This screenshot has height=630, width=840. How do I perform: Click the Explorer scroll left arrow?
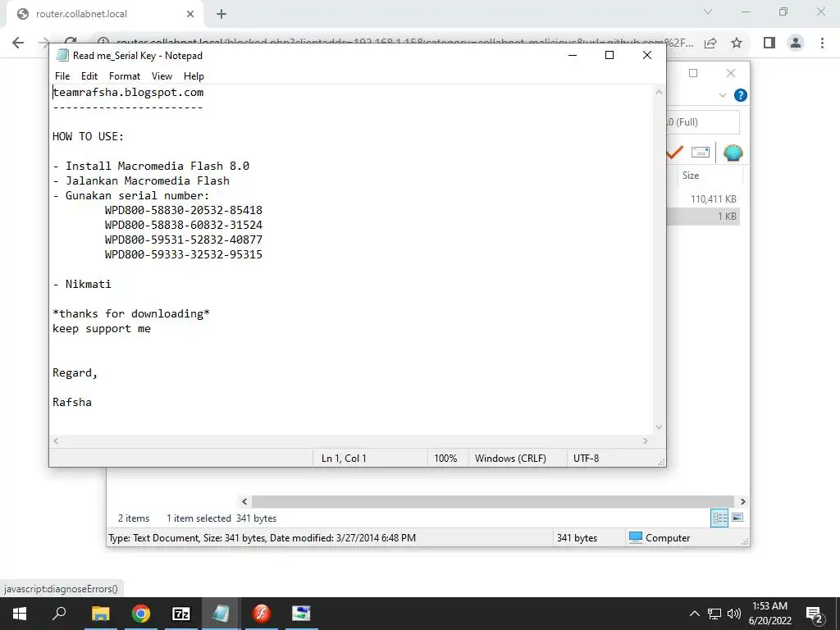point(244,501)
